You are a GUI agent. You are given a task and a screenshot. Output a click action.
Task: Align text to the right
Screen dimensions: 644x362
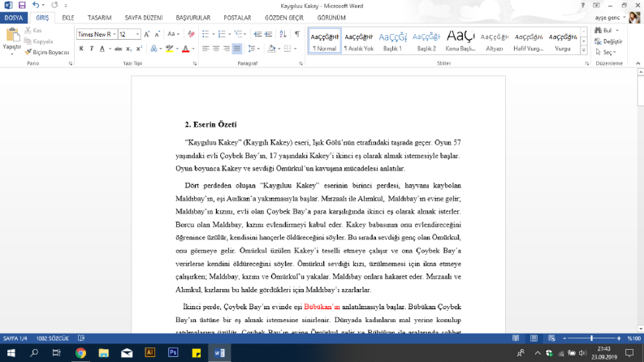[x=227, y=49]
